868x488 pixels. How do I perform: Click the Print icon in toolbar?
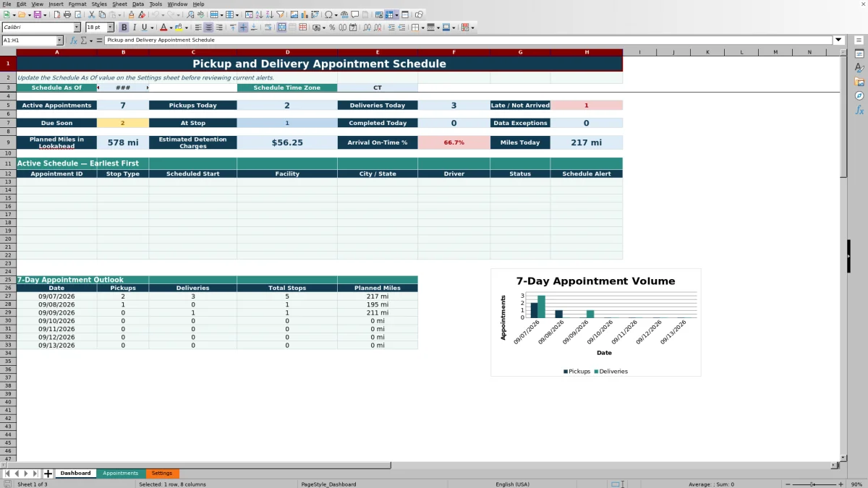[67, 14]
